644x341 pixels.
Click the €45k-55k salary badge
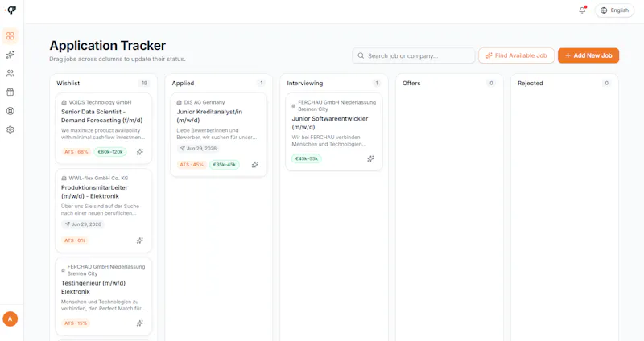307,158
